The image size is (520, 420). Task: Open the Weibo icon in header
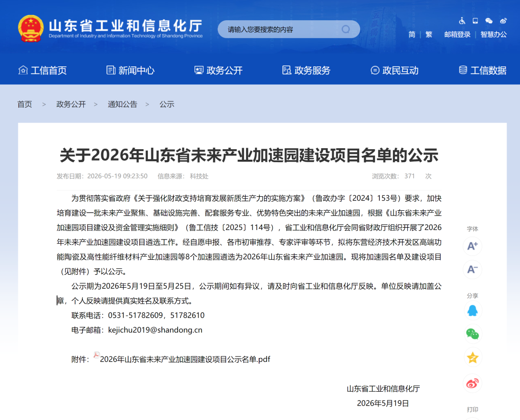(x=504, y=21)
